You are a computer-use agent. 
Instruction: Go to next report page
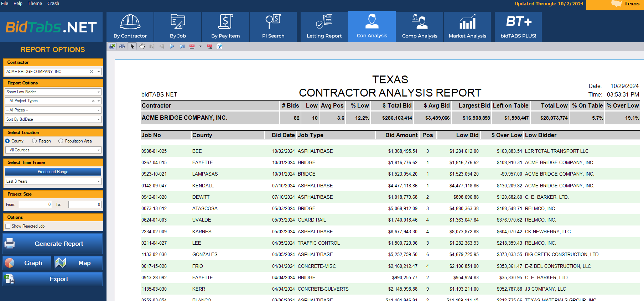(172, 46)
